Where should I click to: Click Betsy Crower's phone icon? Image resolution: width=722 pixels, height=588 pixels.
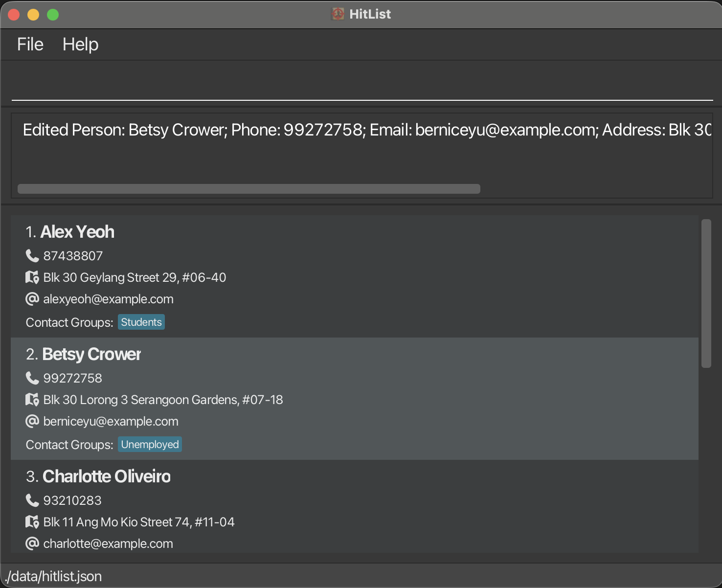coord(32,378)
